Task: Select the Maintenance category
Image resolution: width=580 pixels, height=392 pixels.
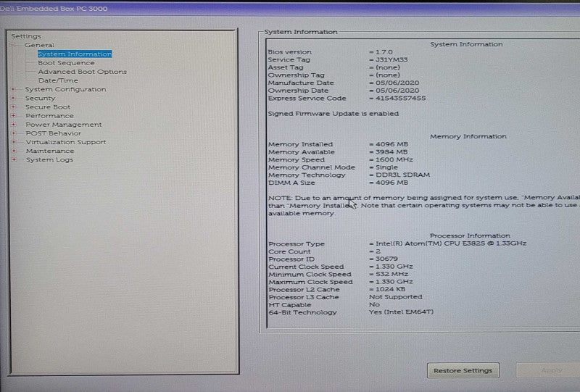Action: point(50,151)
